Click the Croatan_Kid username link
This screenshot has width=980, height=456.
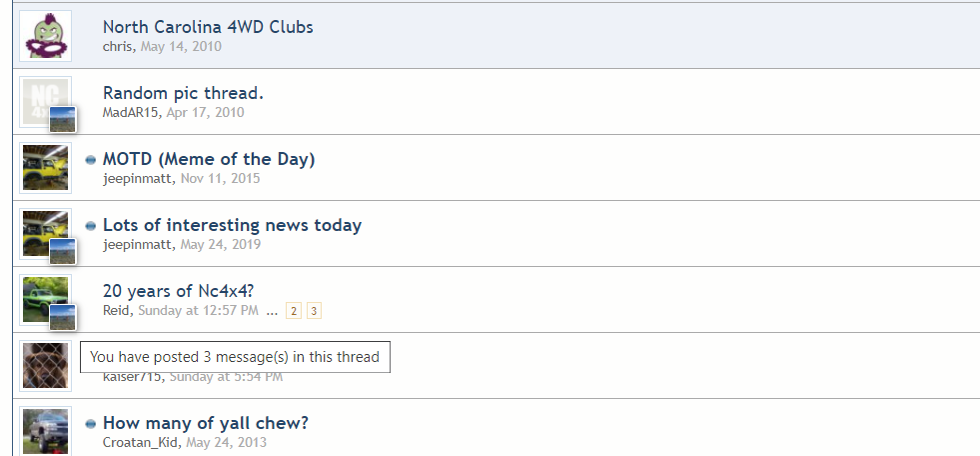coord(141,442)
